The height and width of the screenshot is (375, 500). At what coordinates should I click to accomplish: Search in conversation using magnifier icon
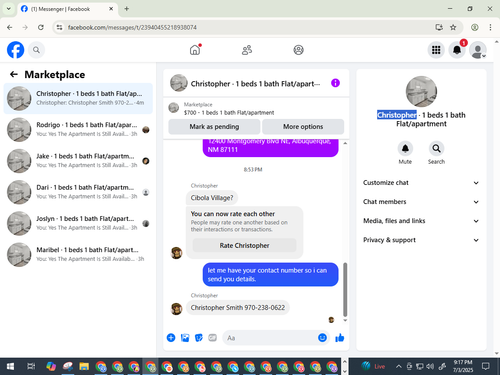[436, 149]
